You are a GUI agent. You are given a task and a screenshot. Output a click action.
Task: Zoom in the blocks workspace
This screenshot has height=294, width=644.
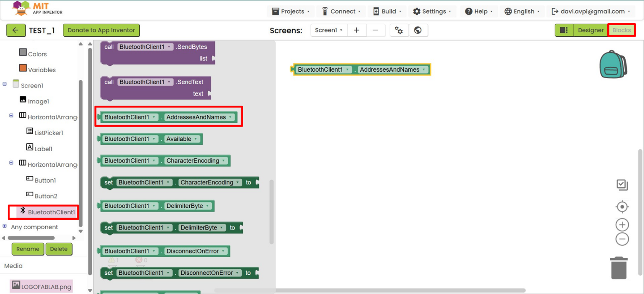click(622, 225)
